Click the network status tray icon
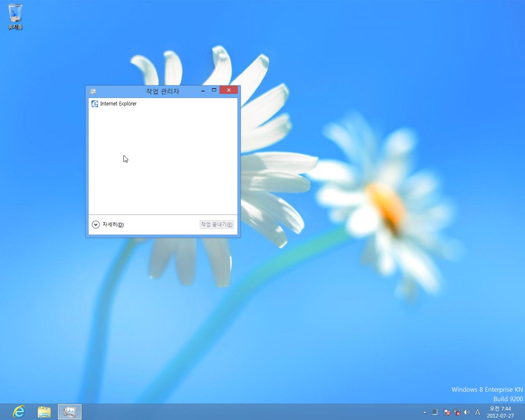 457,412
